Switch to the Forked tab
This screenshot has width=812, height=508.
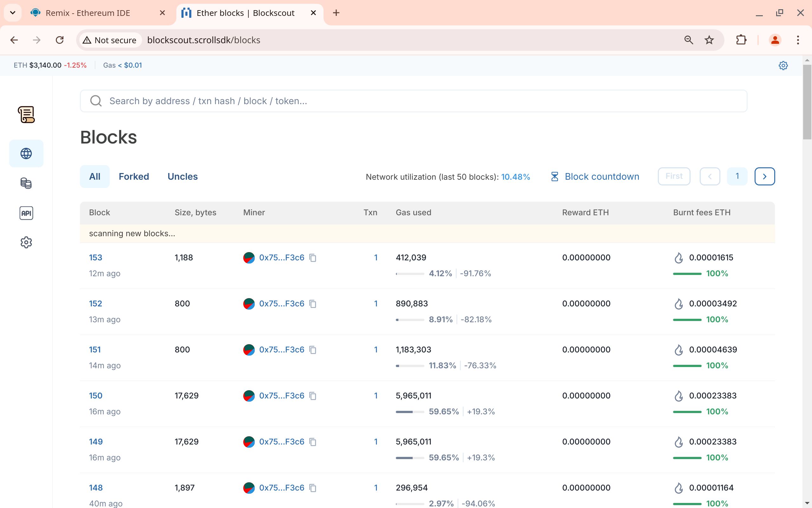point(134,177)
